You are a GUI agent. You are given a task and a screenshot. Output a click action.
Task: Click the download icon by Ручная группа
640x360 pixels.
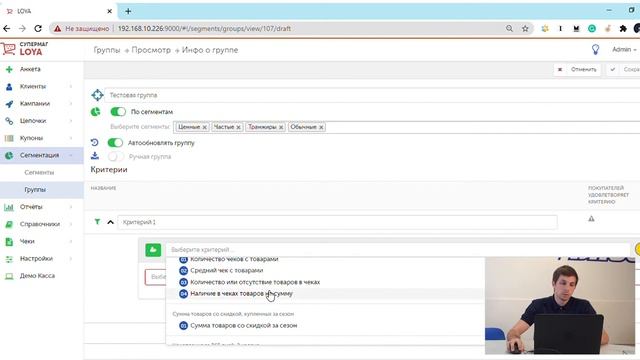coord(95,156)
